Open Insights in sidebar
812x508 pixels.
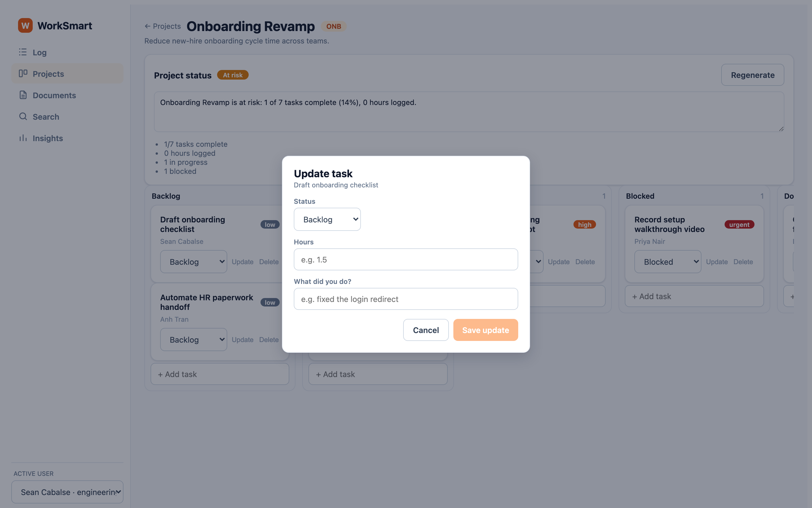[x=67, y=138]
